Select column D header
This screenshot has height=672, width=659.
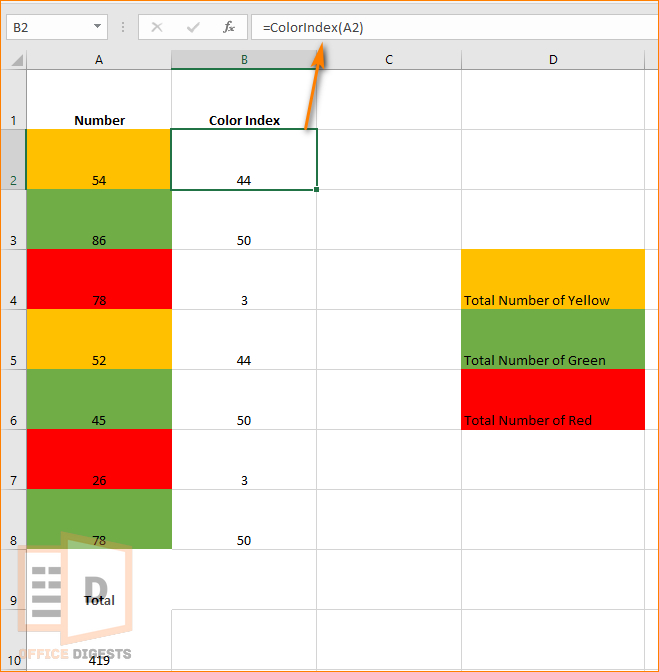[553, 60]
